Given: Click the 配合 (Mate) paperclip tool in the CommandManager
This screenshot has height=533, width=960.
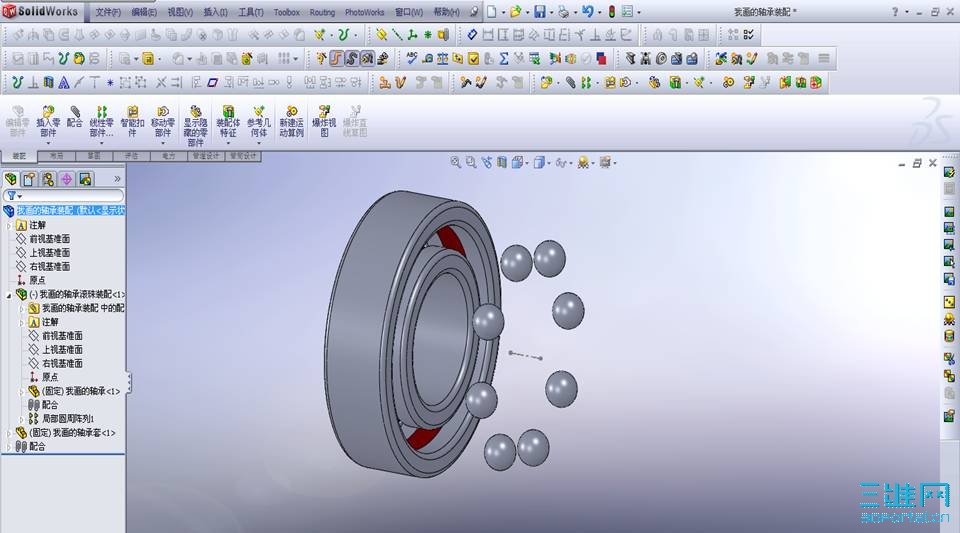Looking at the screenshot, I should point(75,116).
